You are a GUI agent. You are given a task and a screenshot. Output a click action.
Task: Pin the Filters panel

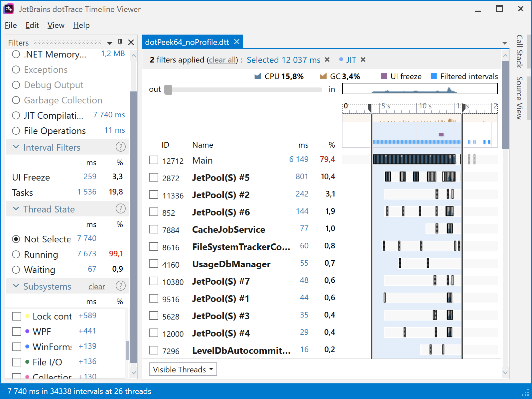(x=120, y=42)
